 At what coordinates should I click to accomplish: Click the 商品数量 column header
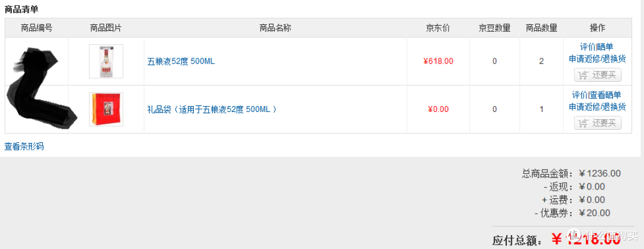[x=541, y=28]
